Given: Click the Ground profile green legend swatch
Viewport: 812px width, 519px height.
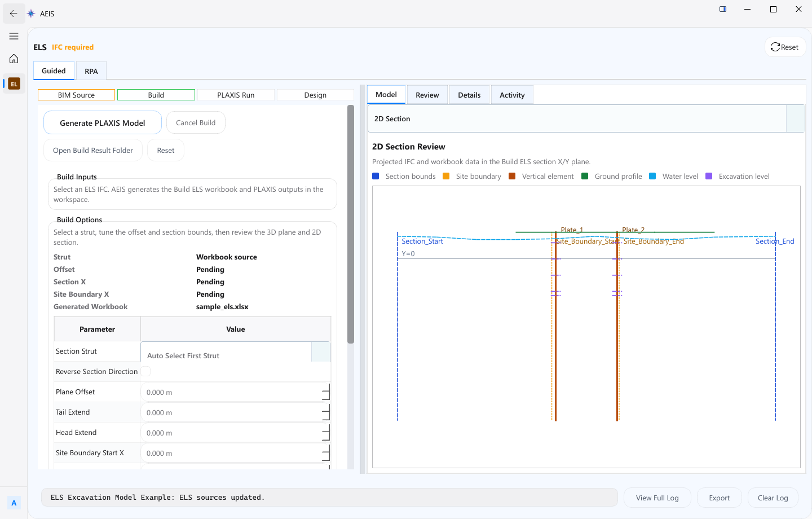Looking at the screenshot, I should [585, 176].
